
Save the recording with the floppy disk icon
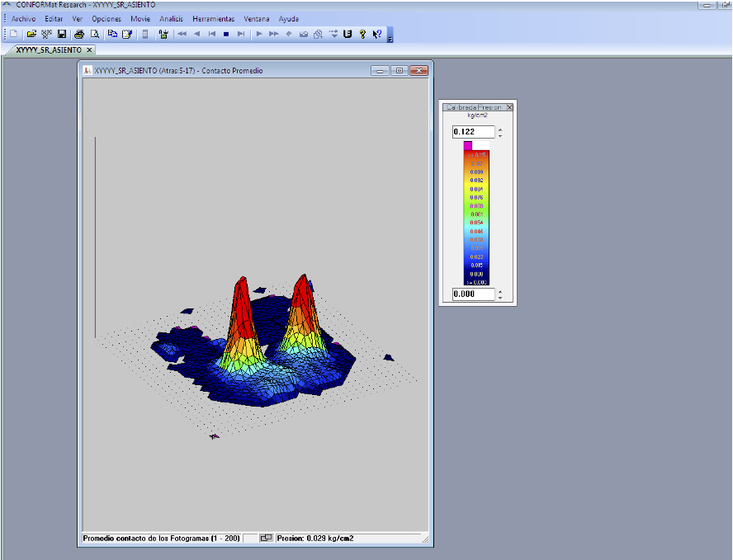click(x=61, y=34)
